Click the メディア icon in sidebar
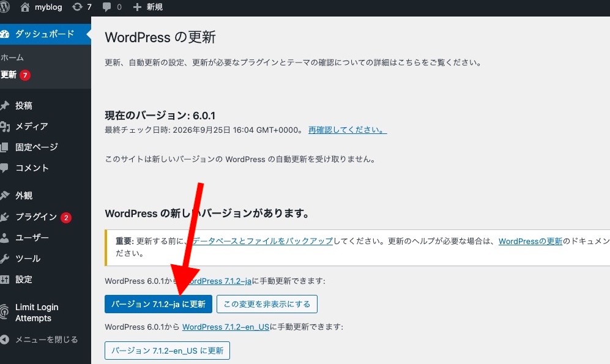Screen dimensions: 610x364 pos(5,127)
